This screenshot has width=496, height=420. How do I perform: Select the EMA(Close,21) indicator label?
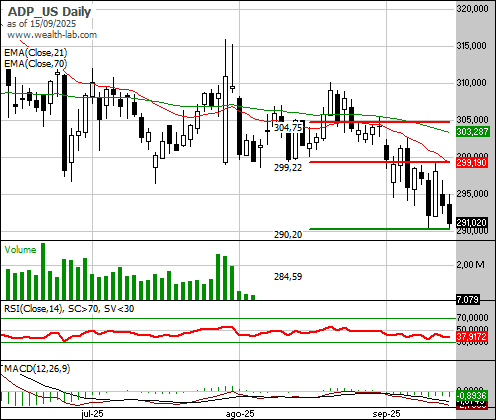click(36, 53)
